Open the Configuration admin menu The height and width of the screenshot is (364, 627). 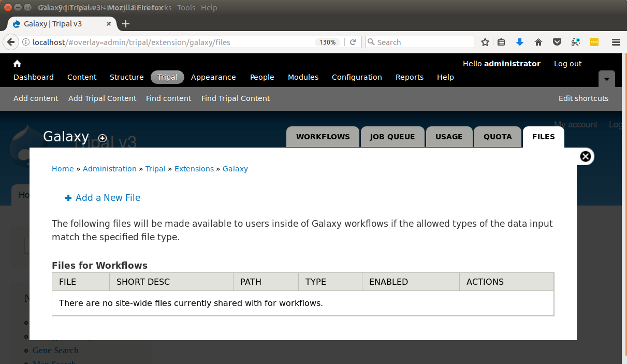[x=357, y=77]
